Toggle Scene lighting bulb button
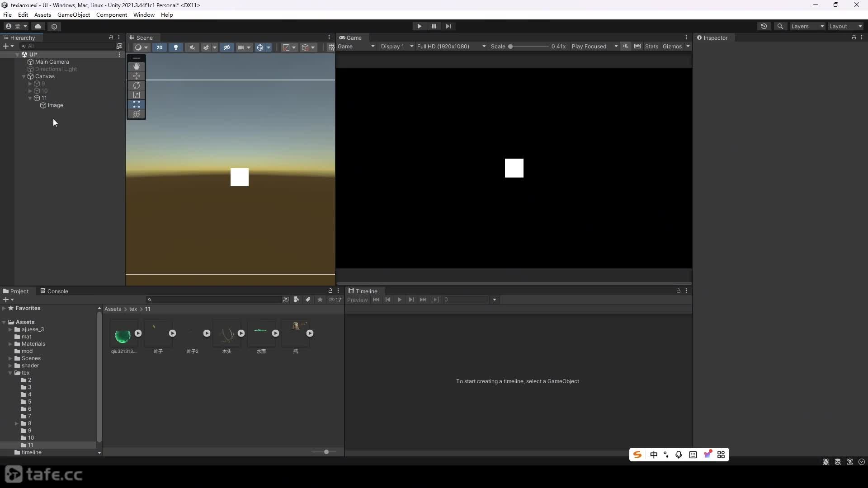868x488 pixels. pos(176,47)
